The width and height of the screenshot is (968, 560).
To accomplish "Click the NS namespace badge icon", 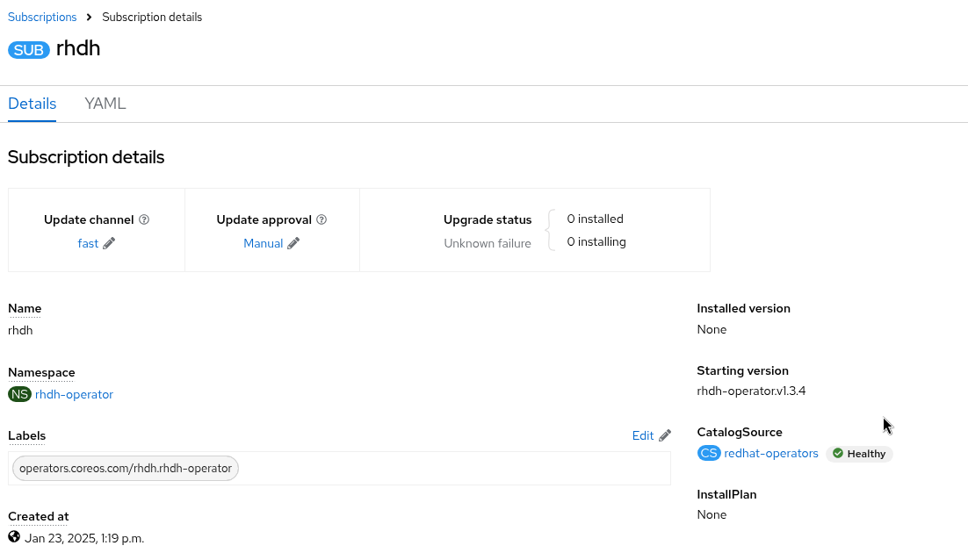I will (19, 395).
